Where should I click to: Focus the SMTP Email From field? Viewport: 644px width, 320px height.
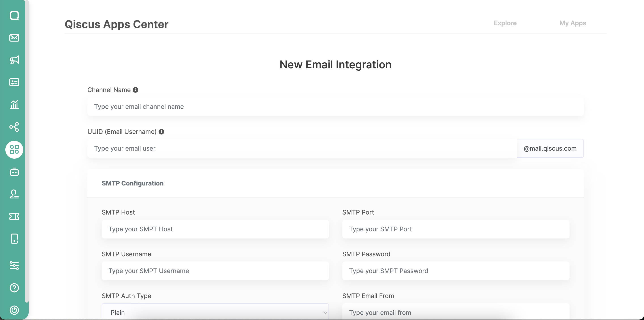tap(456, 312)
